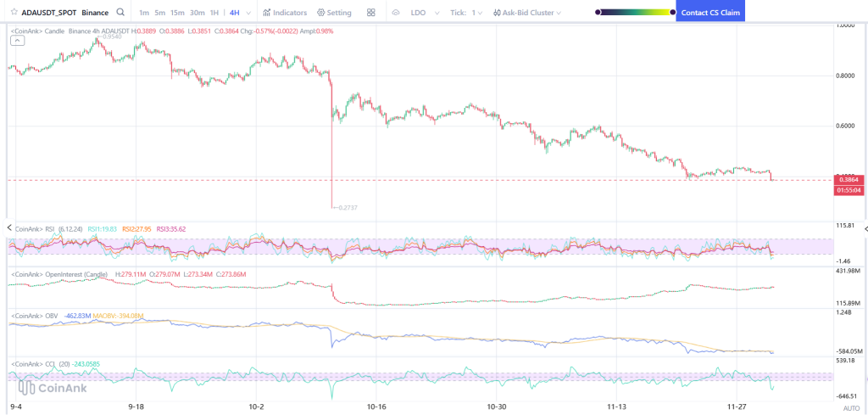The height and width of the screenshot is (415, 868).
Task: Open the Indicators panel
Action: click(x=285, y=13)
